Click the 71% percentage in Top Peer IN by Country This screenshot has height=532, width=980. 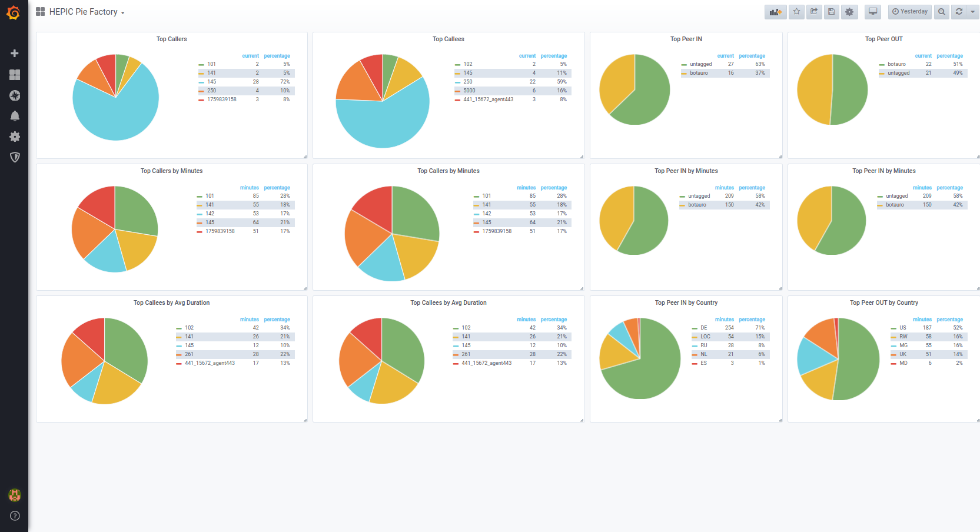point(760,328)
